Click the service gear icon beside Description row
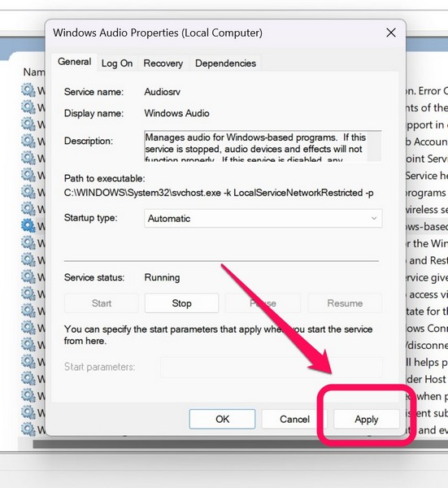 pos(28,141)
